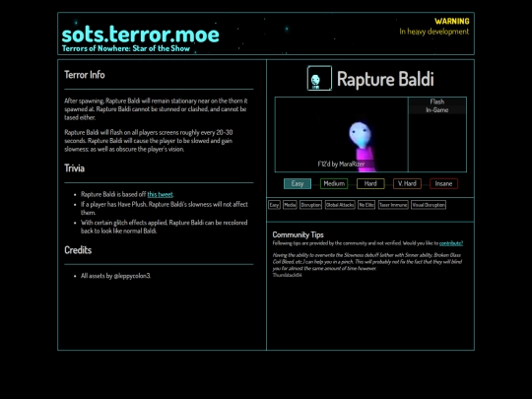The height and width of the screenshot is (399, 532).
Task: Click the small Easy tag
Action: (274, 205)
